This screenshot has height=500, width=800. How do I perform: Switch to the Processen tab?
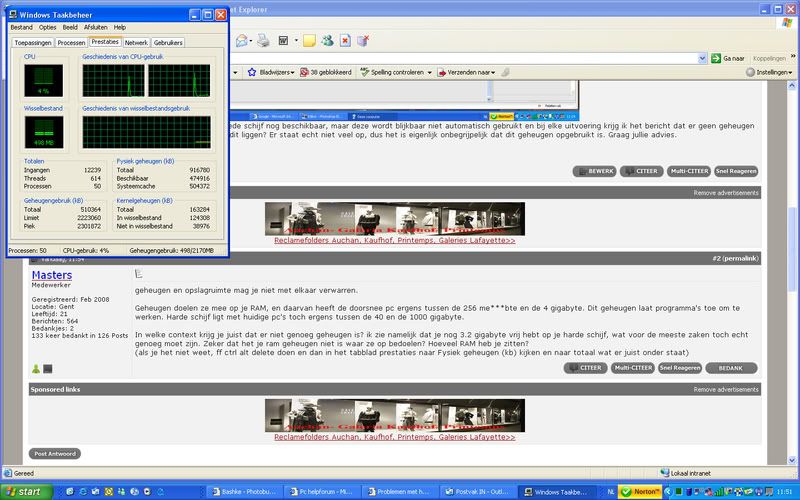[x=71, y=43]
